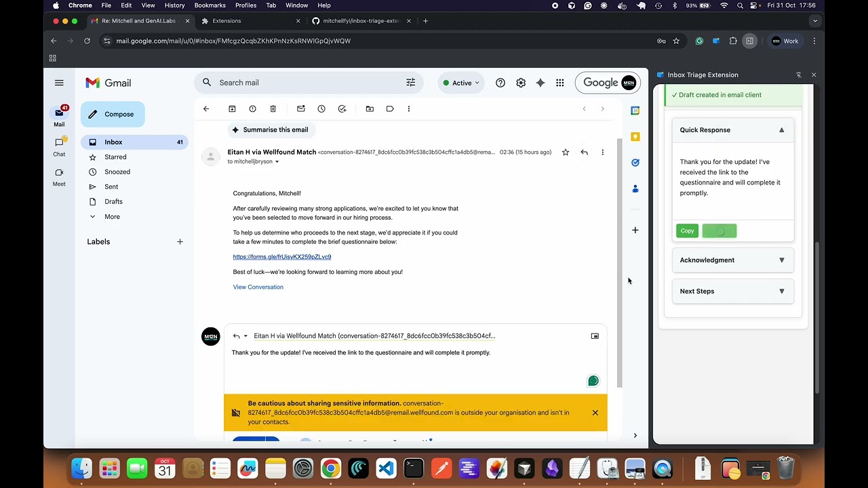Unpin Inbox Triage Extension side panel
The image size is (868, 488).
(799, 75)
